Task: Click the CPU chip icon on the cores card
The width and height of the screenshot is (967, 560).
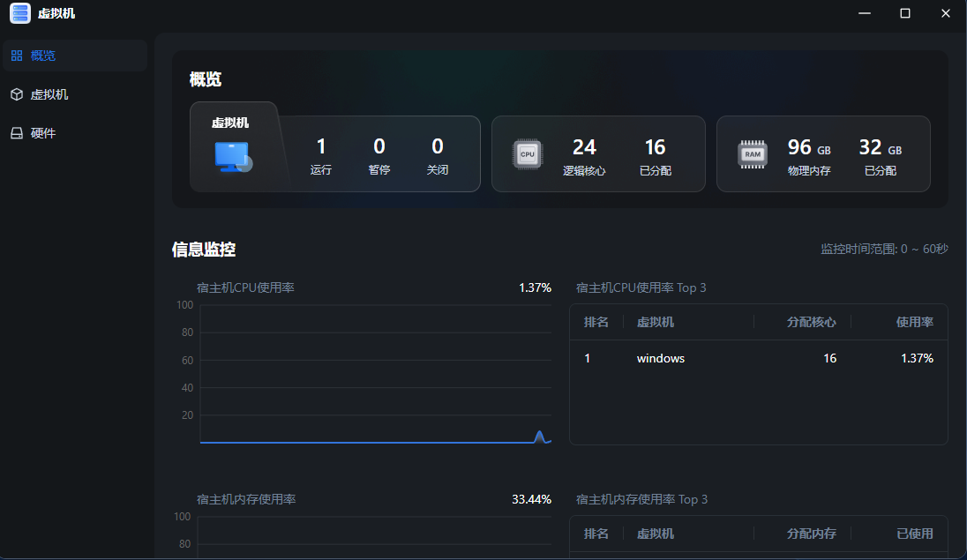Action: click(x=527, y=153)
